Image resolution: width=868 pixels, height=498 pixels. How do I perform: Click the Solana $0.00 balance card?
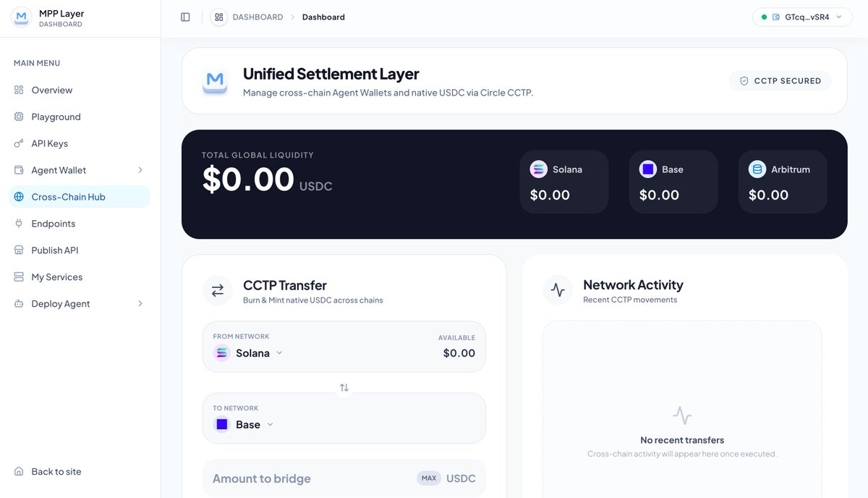point(564,182)
